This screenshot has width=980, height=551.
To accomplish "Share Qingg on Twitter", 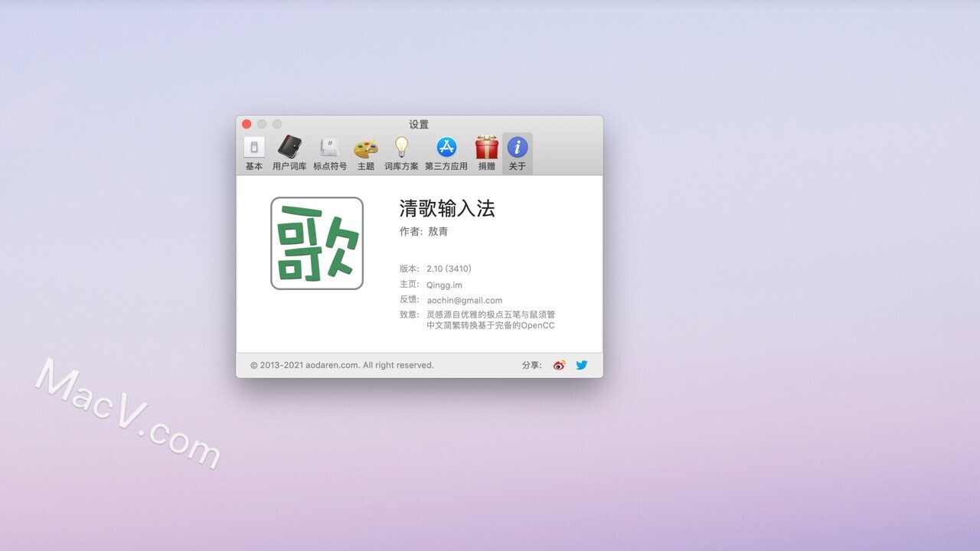I will coord(582,365).
